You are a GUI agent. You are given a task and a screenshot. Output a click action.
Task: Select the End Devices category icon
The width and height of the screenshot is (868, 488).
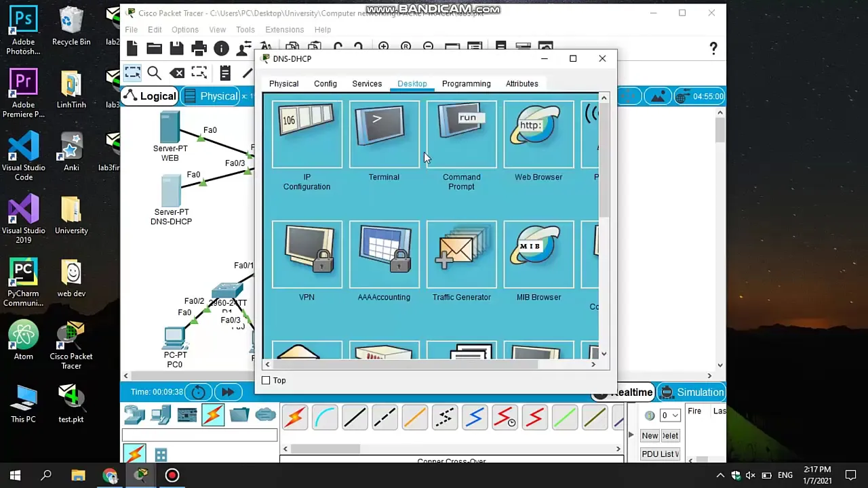tap(161, 414)
